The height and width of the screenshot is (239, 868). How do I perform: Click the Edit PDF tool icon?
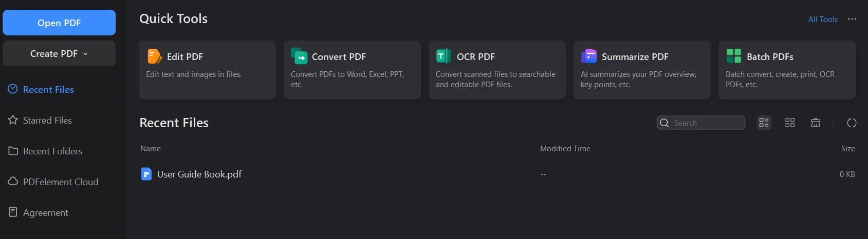coord(154,56)
